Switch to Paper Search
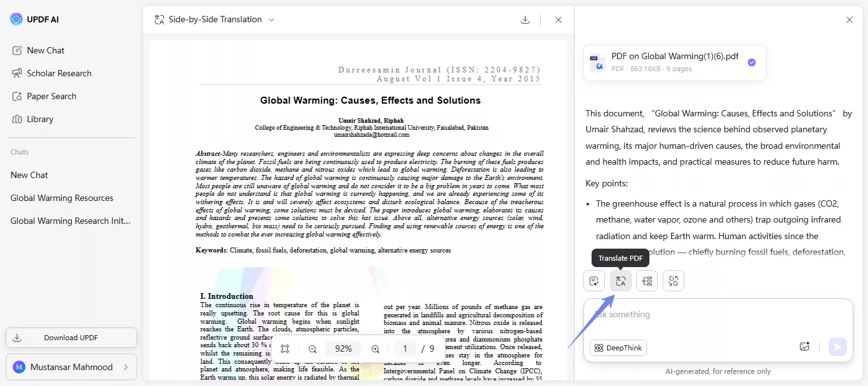Viewport: 868px width, 386px height. 51,96
